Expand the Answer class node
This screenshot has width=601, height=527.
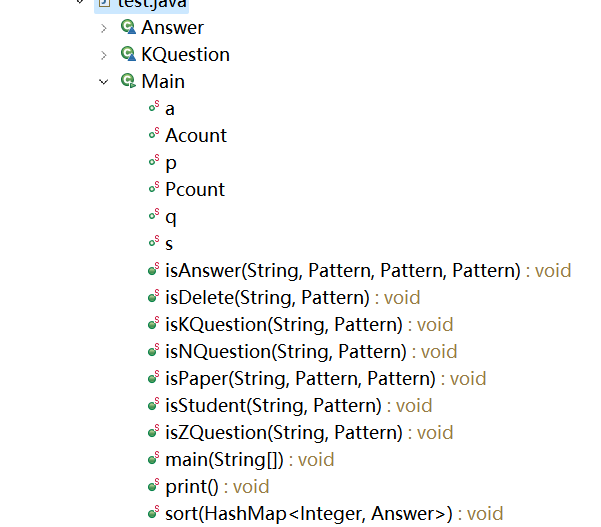click(x=103, y=28)
